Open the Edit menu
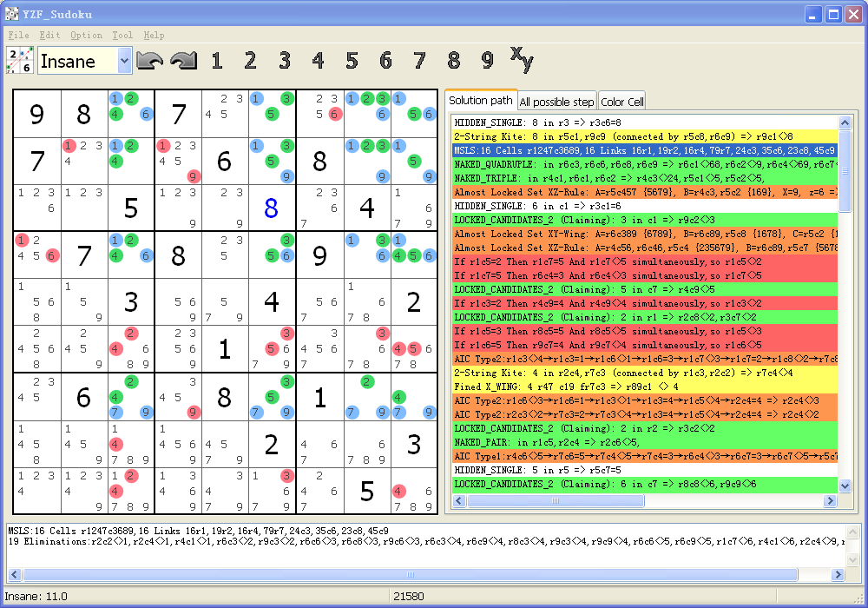Image resolution: width=868 pixels, height=608 pixels. 49,35
